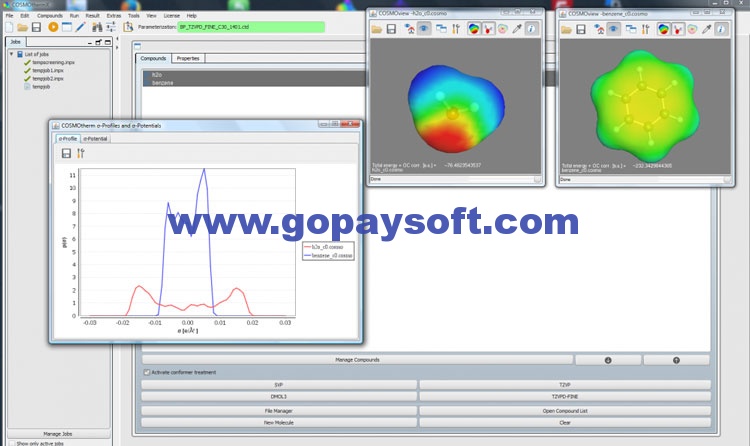Click the TZVP database button
This screenshot has width=750, height=446.
pyautogui.click(x=565, y=385)
